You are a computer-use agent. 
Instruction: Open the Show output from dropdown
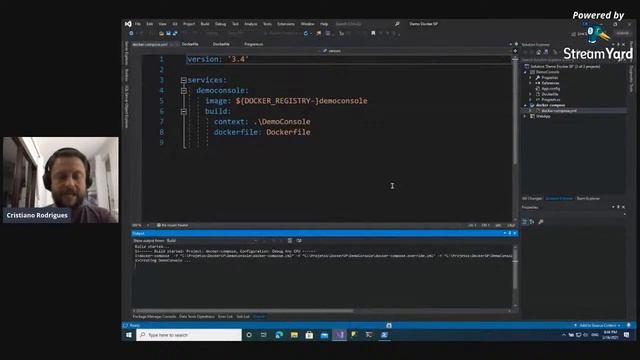pos(212,241)
